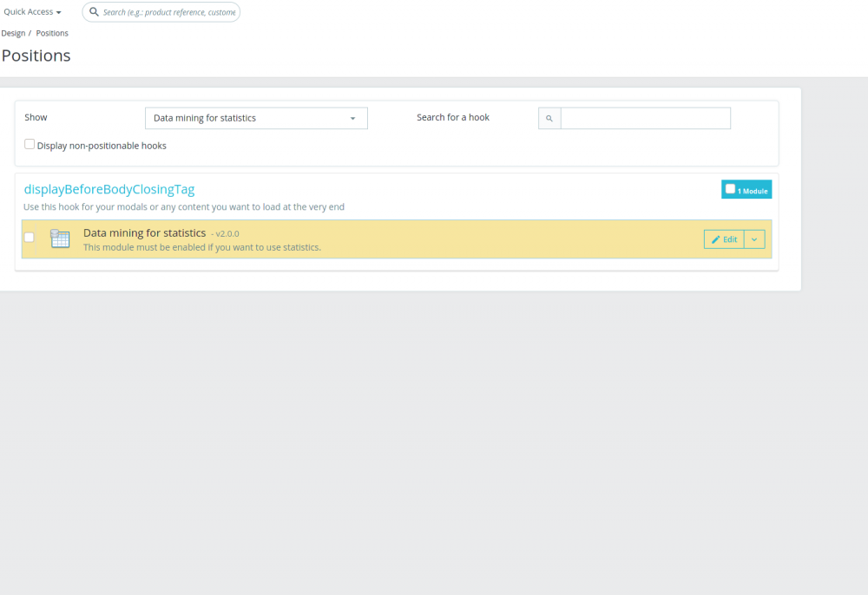Click the hook description under displayBeforeBodyClosingTag
Image resolution: width=868 pixels, height=595 pixels.
[x=183, y=206]
